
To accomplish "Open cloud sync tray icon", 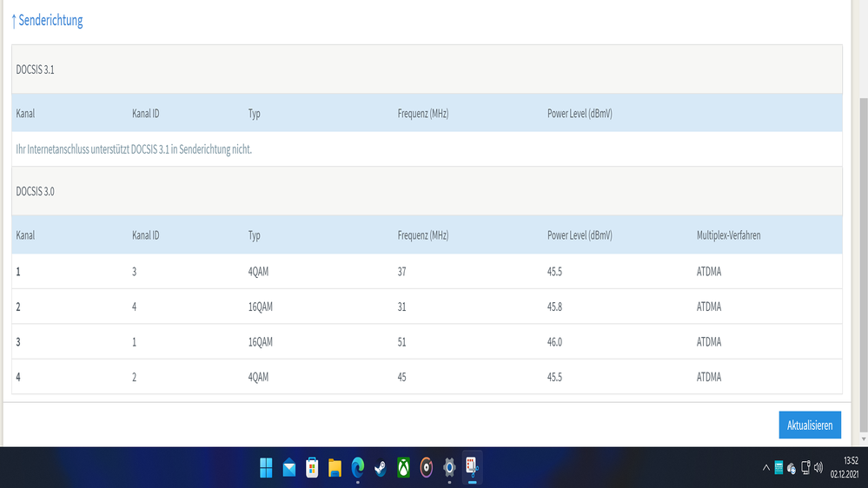I will [x=792, y=469].
